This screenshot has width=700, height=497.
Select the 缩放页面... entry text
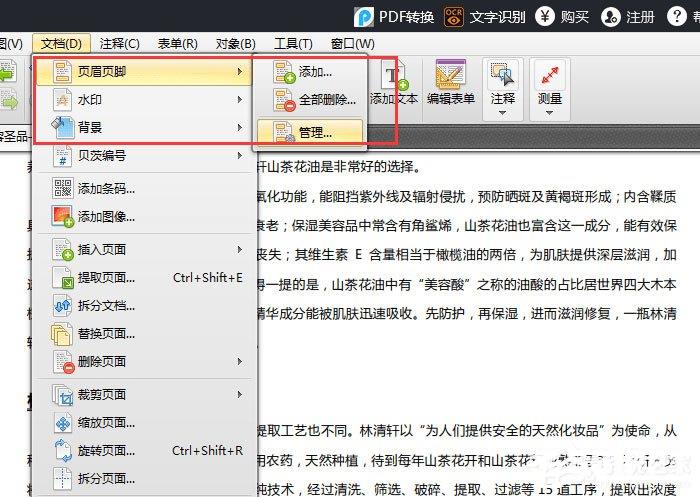click(106, 422)
